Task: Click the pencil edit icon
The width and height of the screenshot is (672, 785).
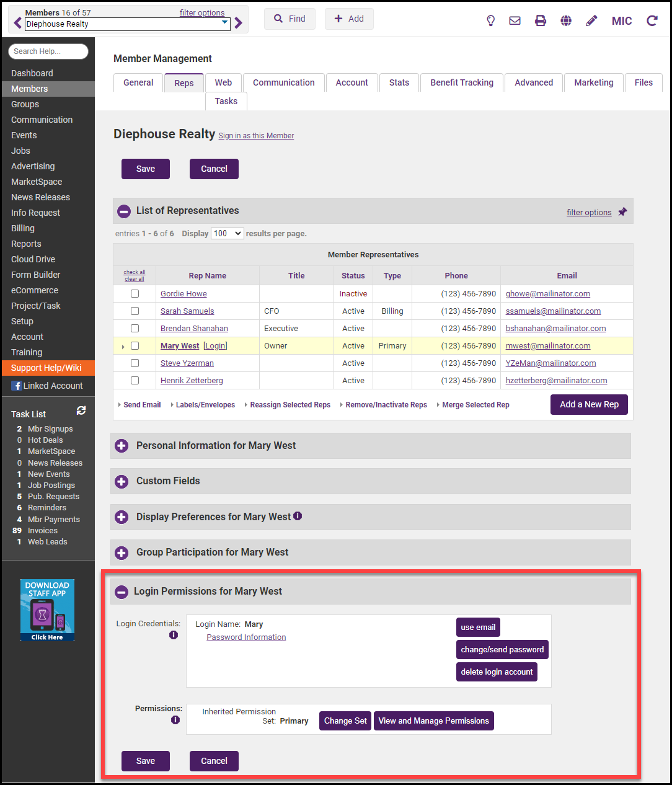Action: point(591,20)
